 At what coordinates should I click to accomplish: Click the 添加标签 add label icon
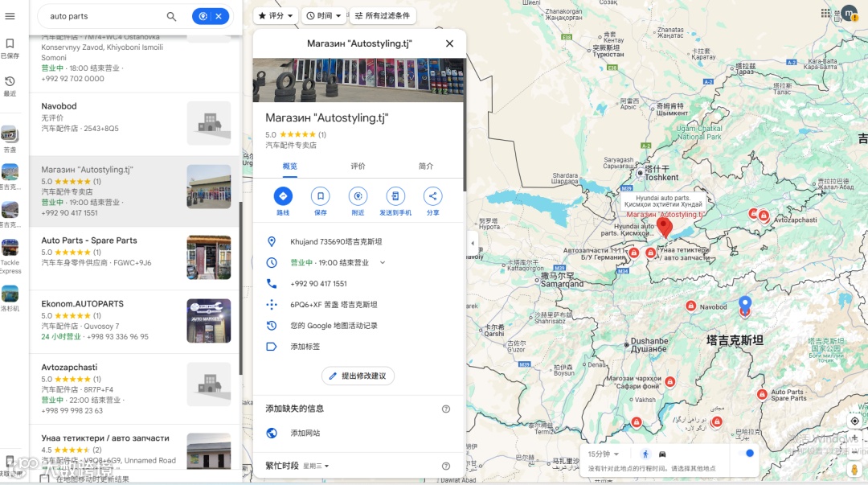pyautogui.click(x=272, y=347)
